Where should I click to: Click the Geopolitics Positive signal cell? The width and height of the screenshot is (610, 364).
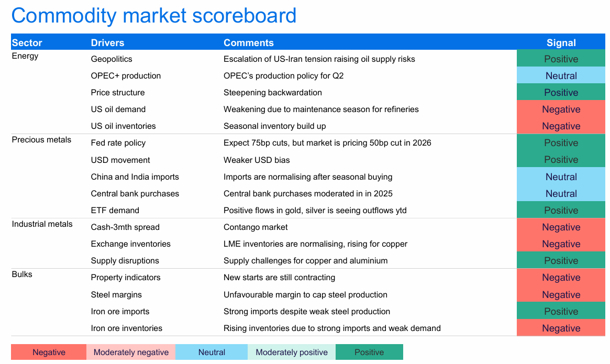(x=561, y=59)
